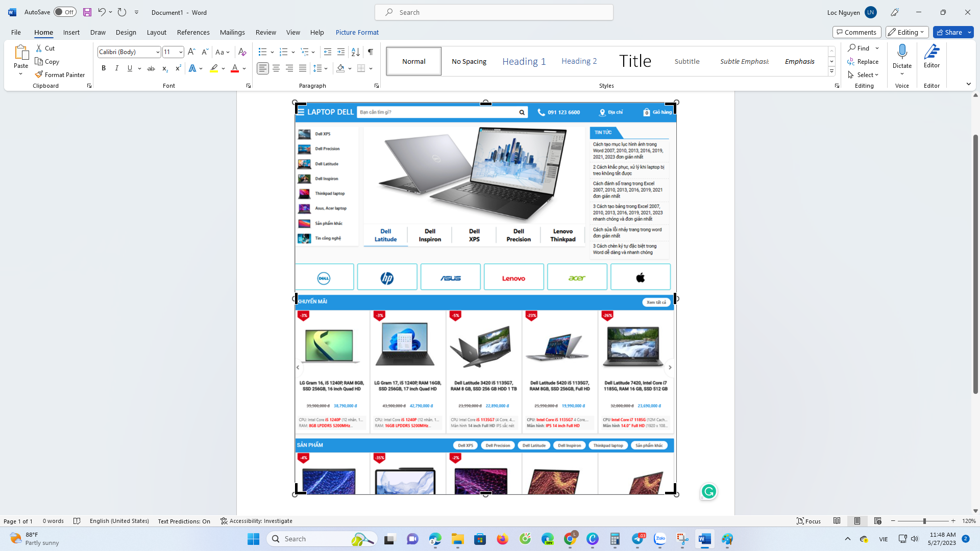This screenshot has width=980, height=551.
Task: Shrink font size icon
Action: click(x=205, y=52)
